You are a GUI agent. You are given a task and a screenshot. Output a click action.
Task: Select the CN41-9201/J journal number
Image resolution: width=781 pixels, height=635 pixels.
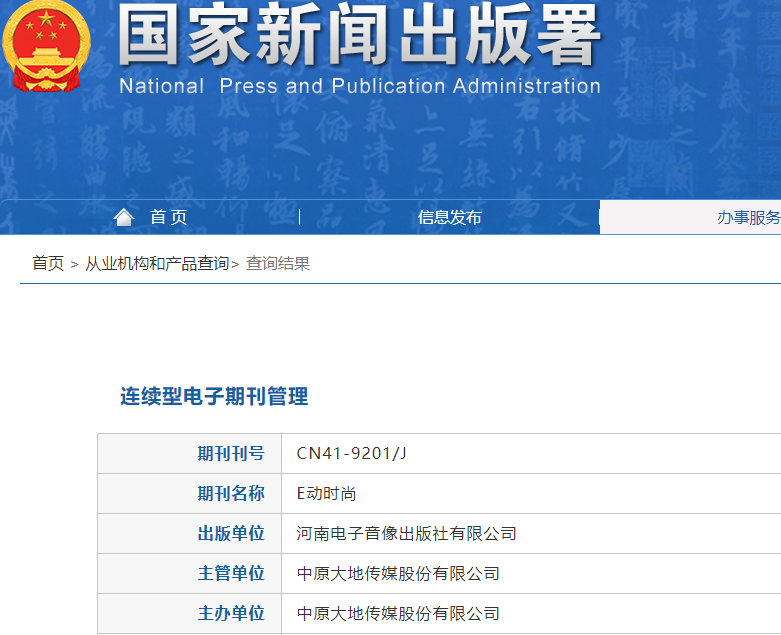coord(352,453)
